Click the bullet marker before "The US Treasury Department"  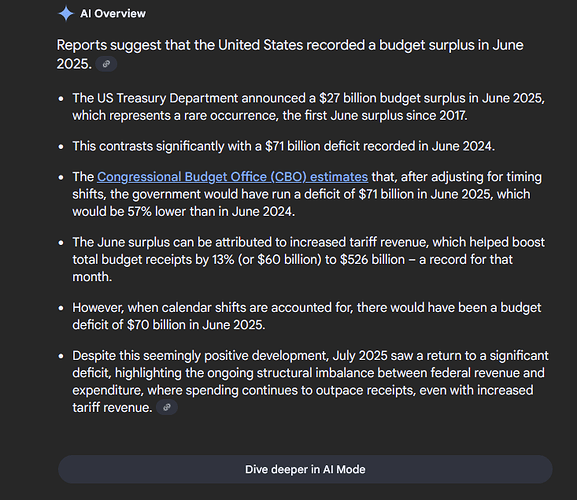pos(61,99)
